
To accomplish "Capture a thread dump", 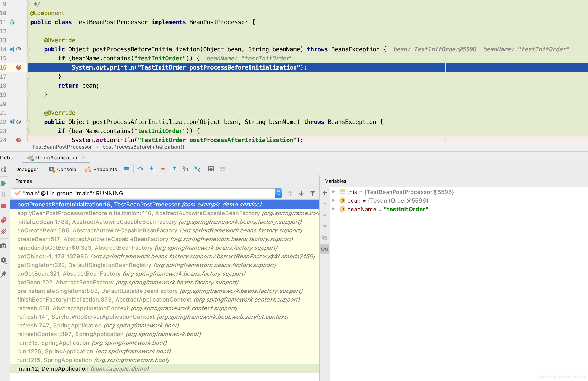I will click(4, 246).
